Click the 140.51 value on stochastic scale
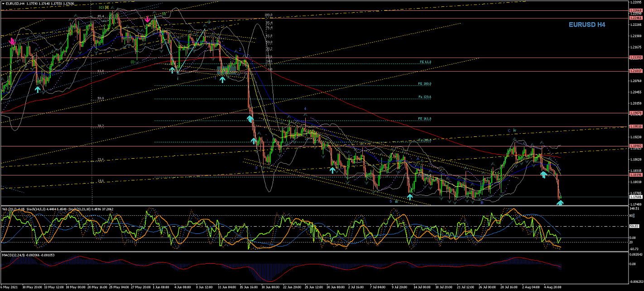Image resolution: width=644 pixels, height=291 pixels. [x=634, y=209]
